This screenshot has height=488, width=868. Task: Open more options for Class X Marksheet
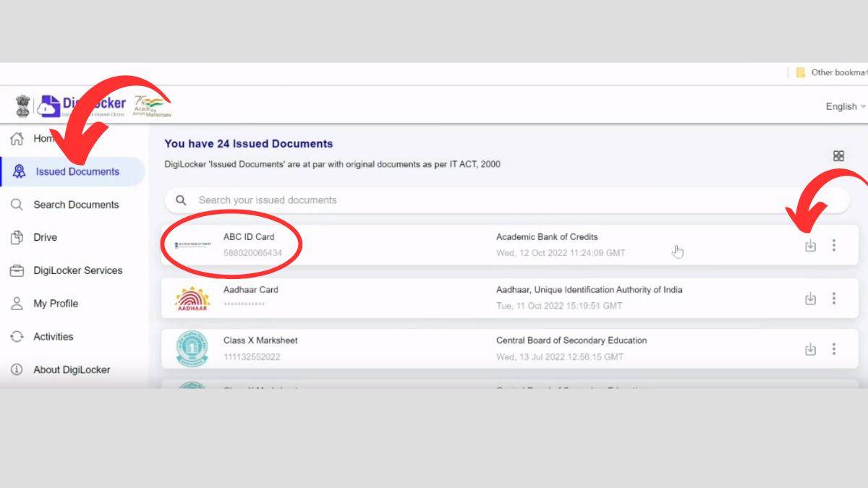tap(833, 349)
